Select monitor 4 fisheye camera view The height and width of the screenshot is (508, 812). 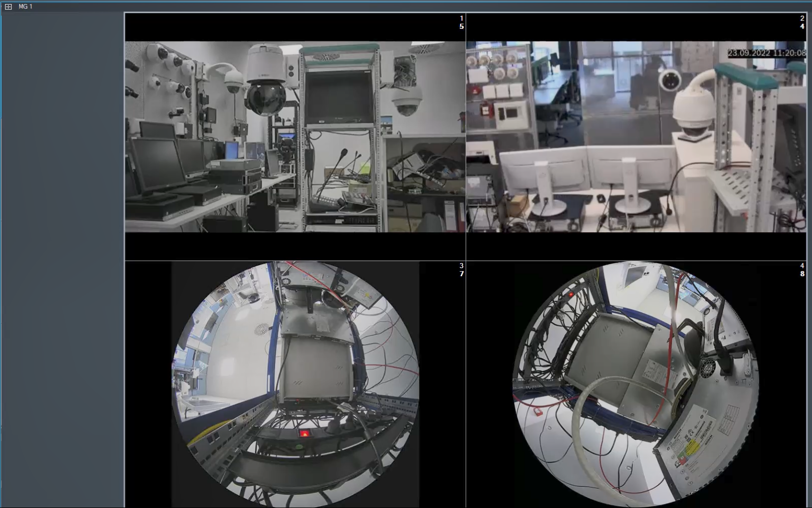[x=636, y=384]
